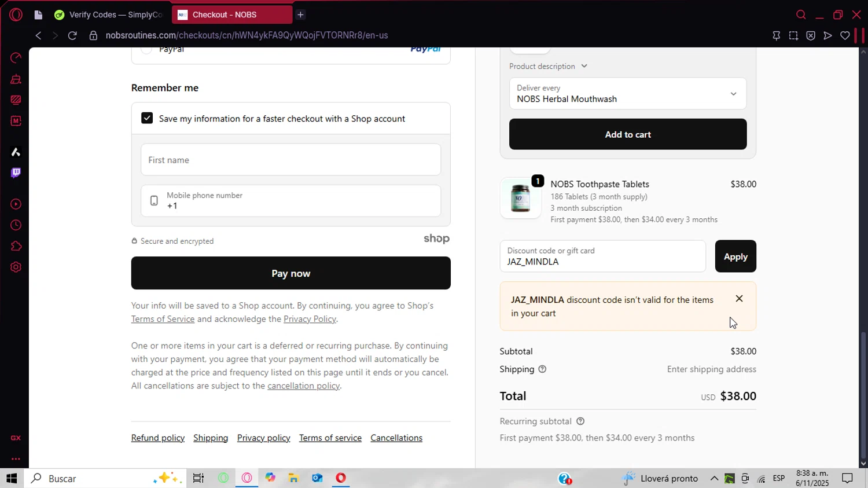Open Task View on taskbar
868x488 pixels.
(198, 478)
